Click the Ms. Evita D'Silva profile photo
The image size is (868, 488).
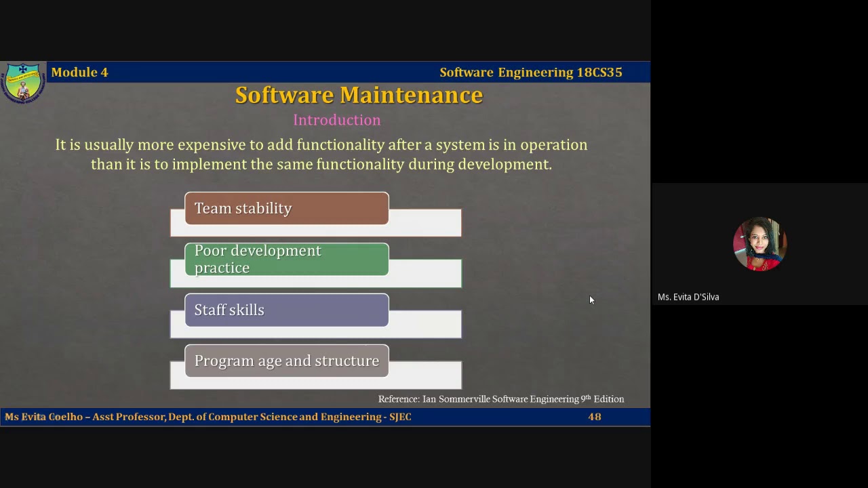[x=759, y=244]
